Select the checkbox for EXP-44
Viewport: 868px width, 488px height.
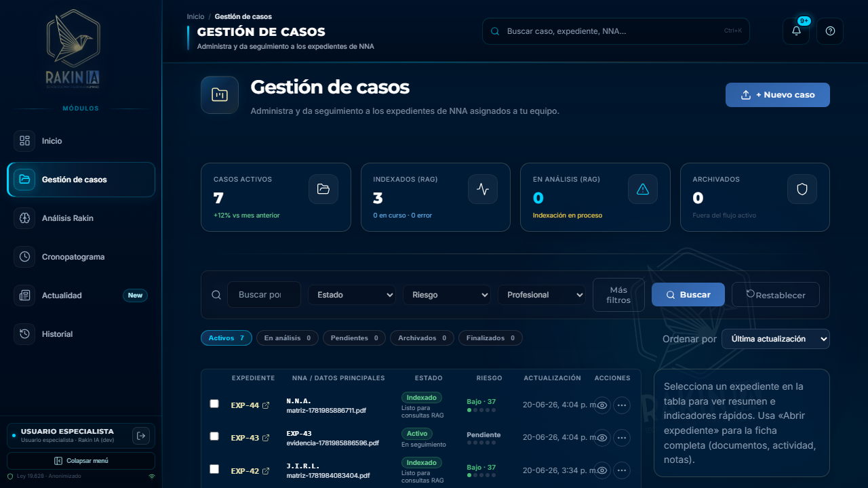[214, 404]
